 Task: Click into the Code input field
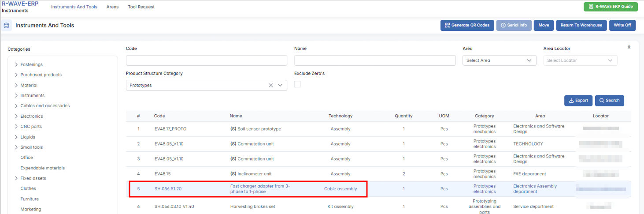tap(206, 60)
